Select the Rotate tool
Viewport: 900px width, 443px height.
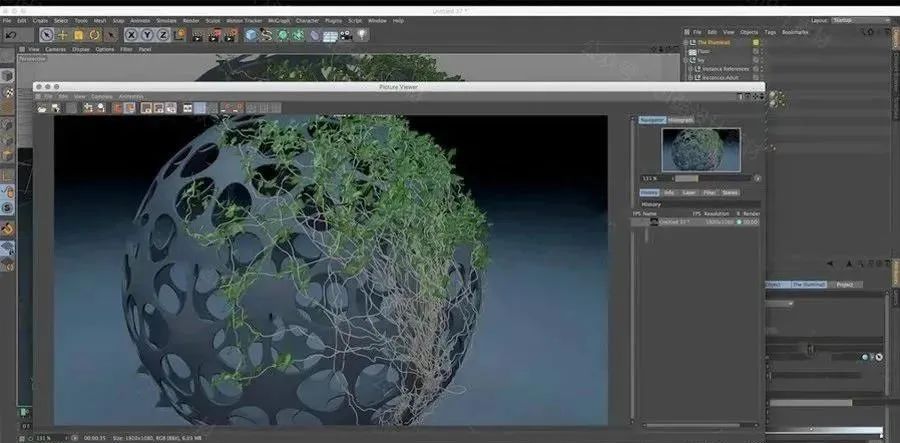coord(95,35)
